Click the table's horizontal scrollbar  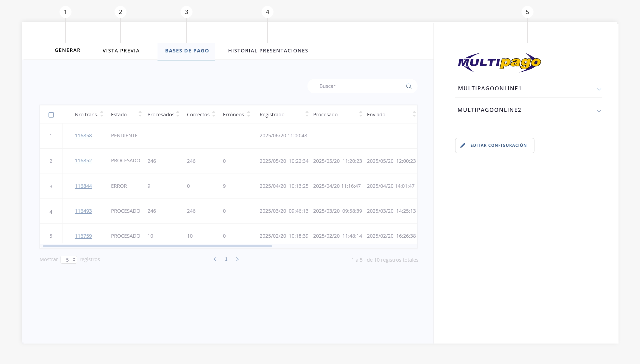tap(157, 246)
